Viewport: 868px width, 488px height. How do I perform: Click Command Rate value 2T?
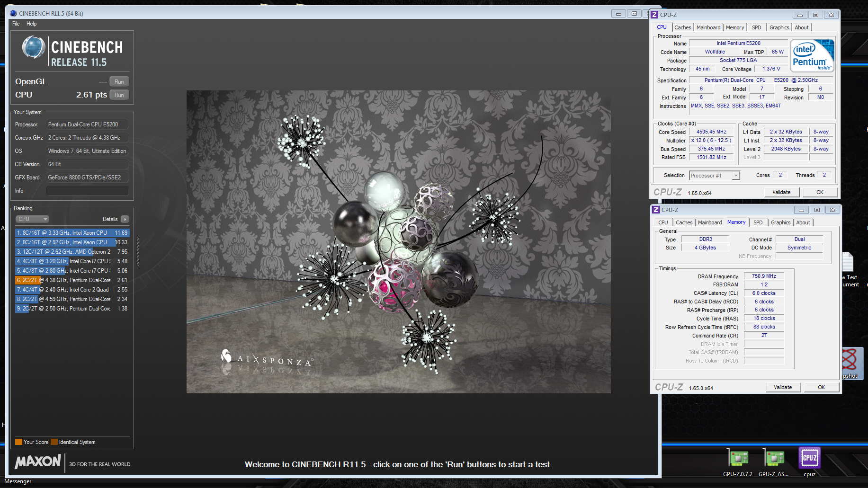point(764,336)
